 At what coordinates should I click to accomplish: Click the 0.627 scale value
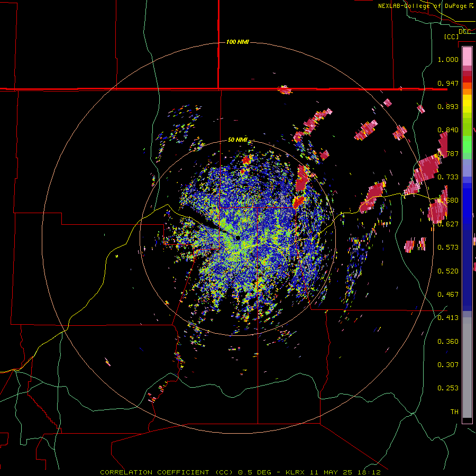pos(448,224)
